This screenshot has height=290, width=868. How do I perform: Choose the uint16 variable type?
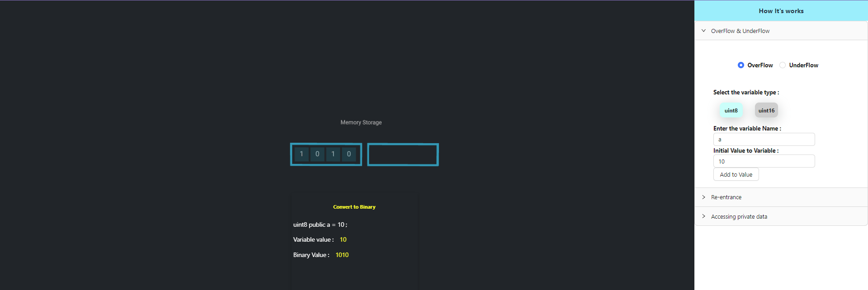(766, 110)
